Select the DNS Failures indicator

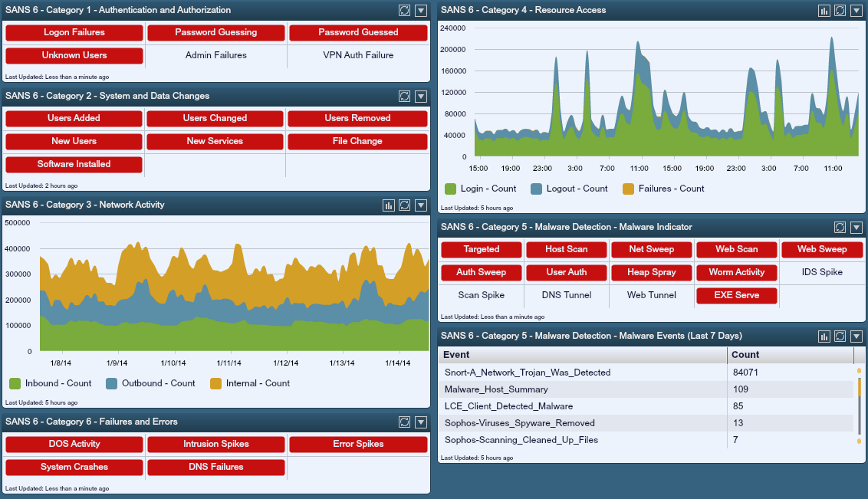point(216,467)
